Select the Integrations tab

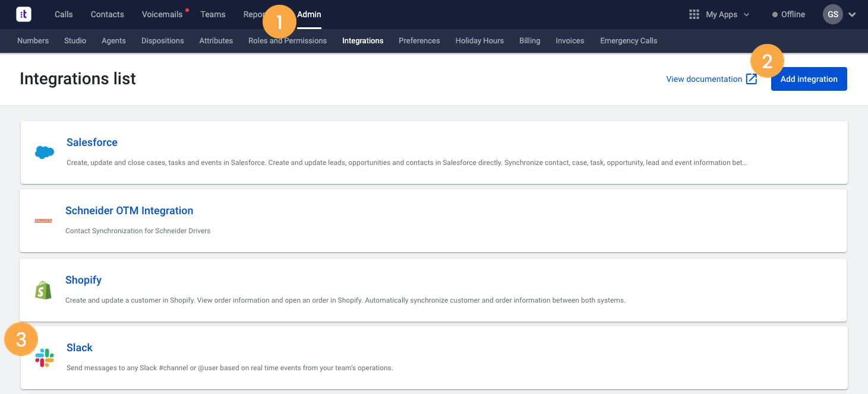click(363, 41)
